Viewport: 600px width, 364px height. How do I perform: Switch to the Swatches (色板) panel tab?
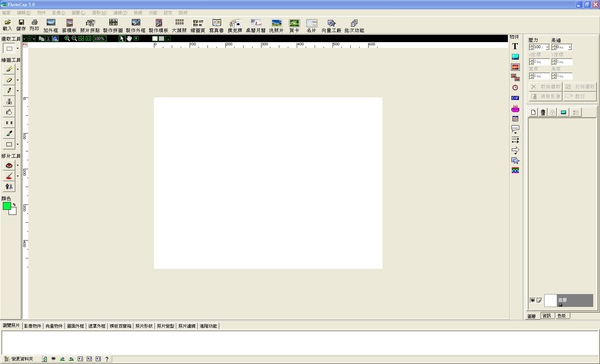[x=562, y=316]
